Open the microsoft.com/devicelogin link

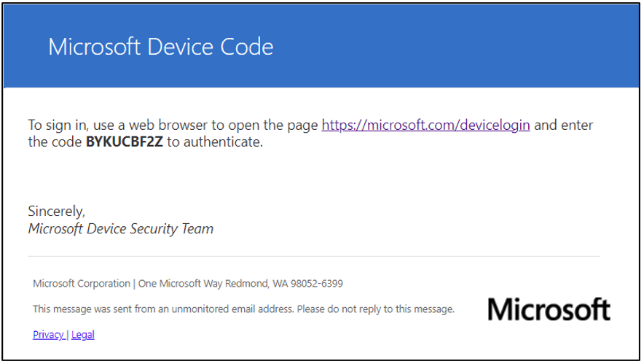(x=425, y=125)
